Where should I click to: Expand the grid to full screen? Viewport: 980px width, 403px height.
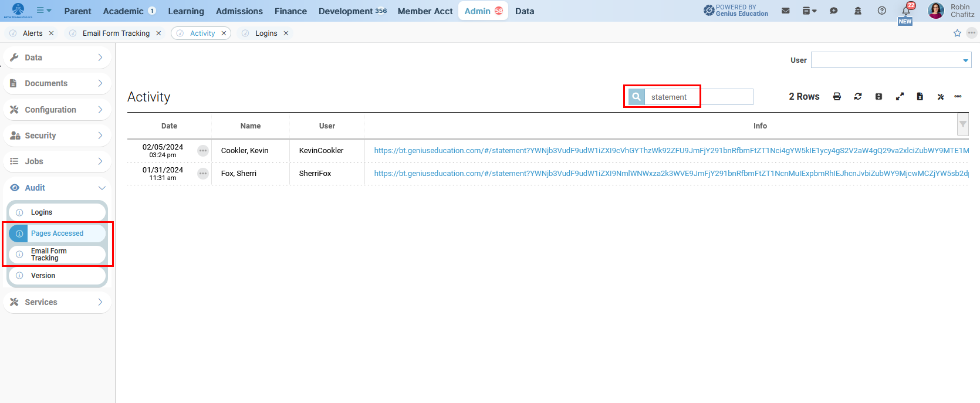(900, 97)
